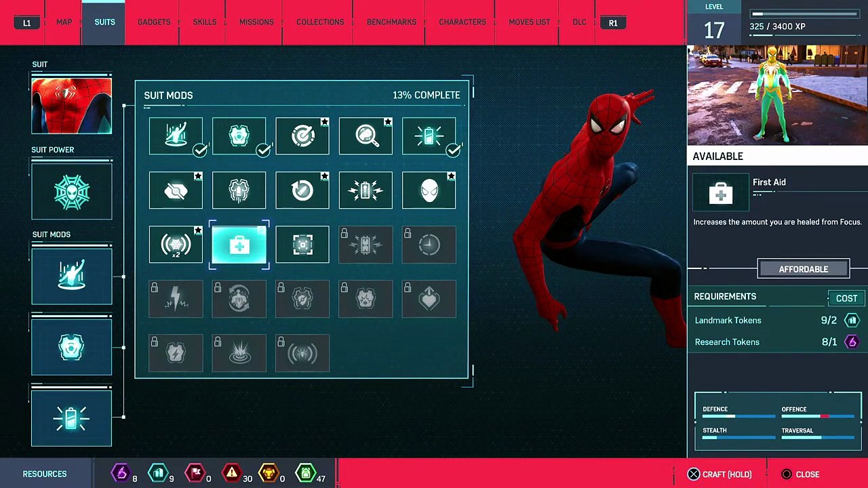This screenshot has width=868, height=488.
Task: Click the red flag Base Token icon
Action: point(195,472)
